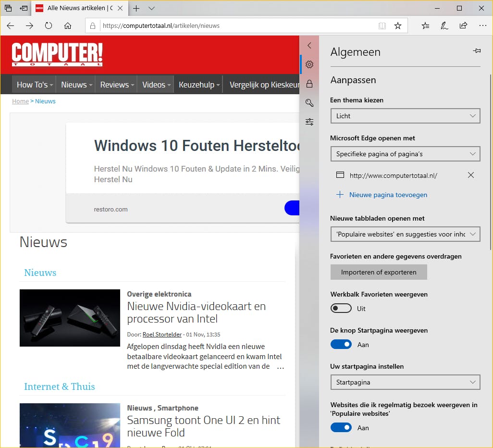
Task: Show tab previews chevron
Action: (151, 8)
